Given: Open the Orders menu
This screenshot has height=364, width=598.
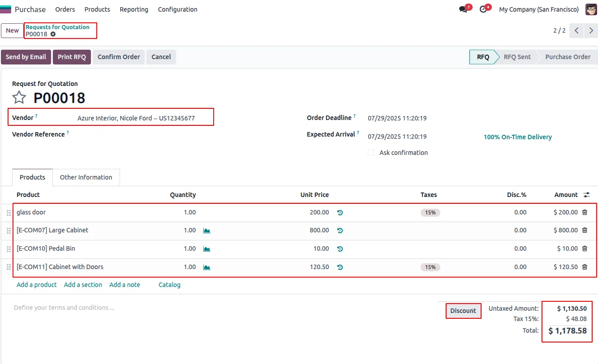Looking at the screenshot, I should [x=65, y=9].
